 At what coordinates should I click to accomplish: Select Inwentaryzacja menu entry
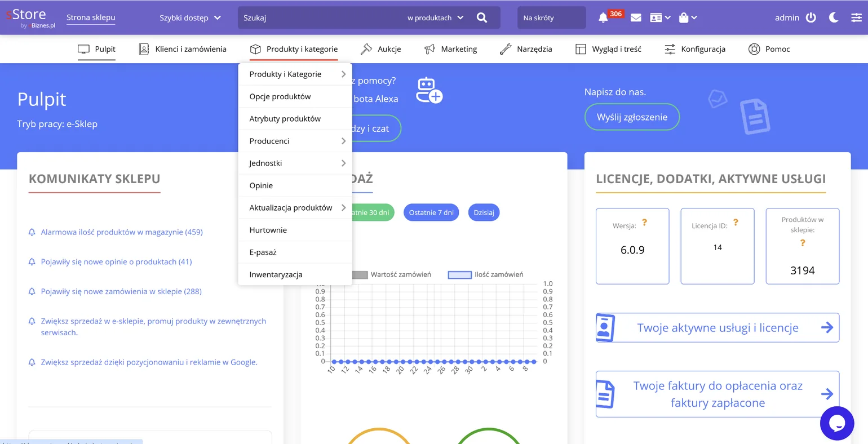click(x=295, y=274)
